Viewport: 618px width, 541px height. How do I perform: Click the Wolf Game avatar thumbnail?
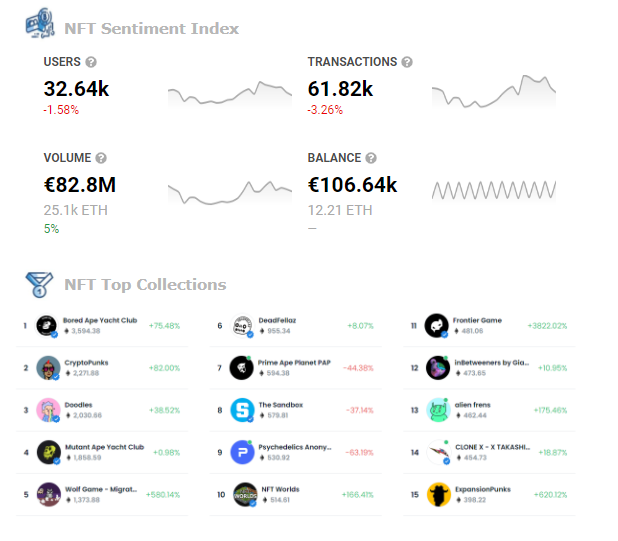[x=48, y=495]
